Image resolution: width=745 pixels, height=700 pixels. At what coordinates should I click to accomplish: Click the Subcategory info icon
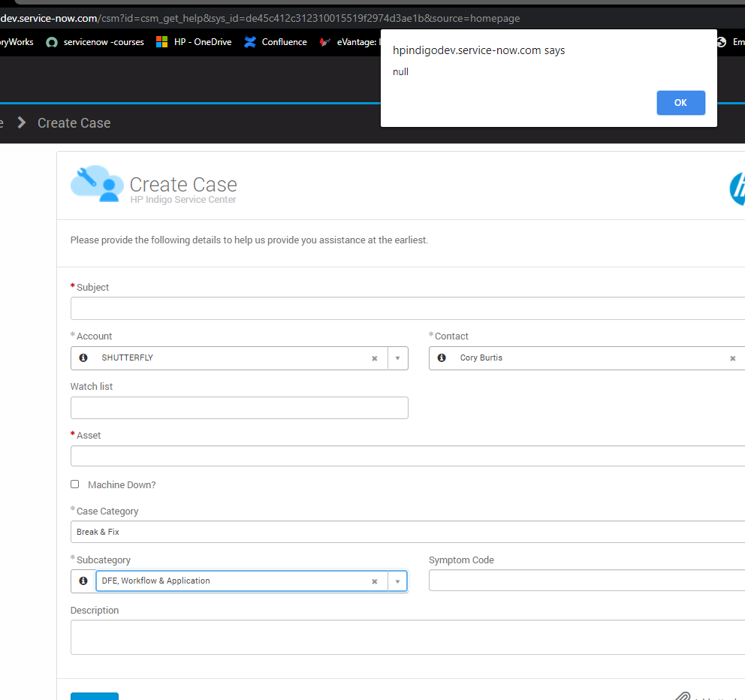pos(83,581)
